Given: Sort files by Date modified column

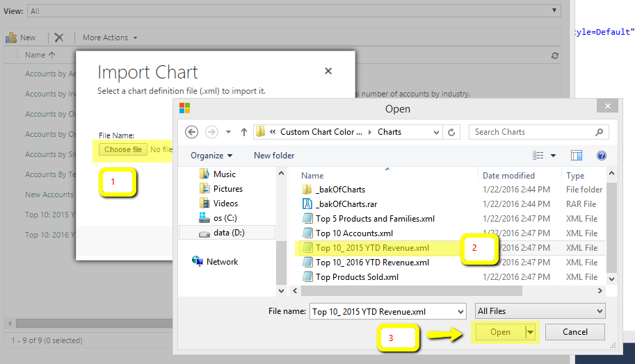Looking at the screenshot, I should pos(508,176).
